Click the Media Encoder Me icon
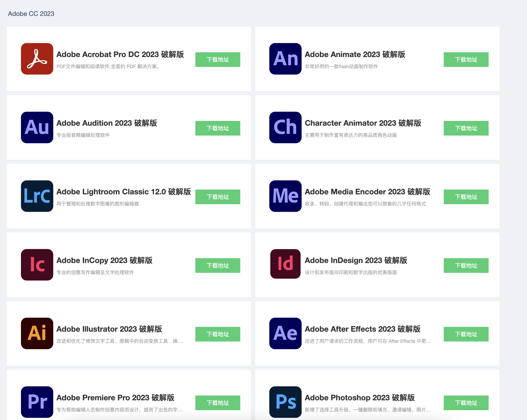The width and height of the screenshot is (527, 420). click(285, 196)
